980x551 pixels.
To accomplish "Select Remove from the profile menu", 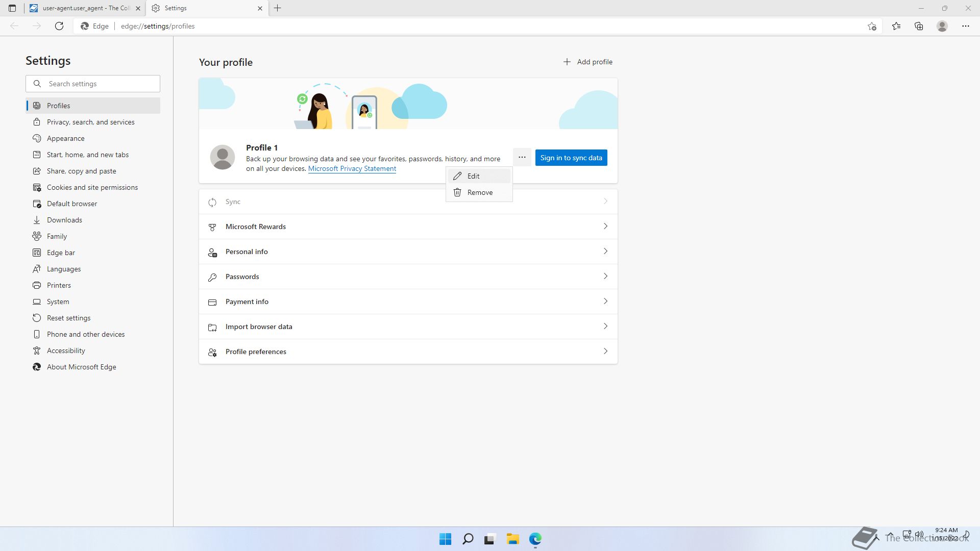I will point(479,192).
